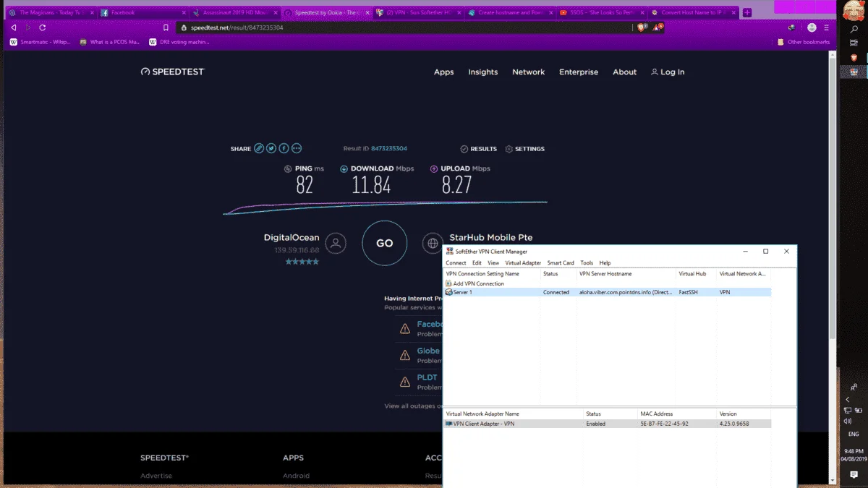The height and width of the screenshot is (488, 868).
Task: Open more share options ellipsis icon
Action: 297,148
